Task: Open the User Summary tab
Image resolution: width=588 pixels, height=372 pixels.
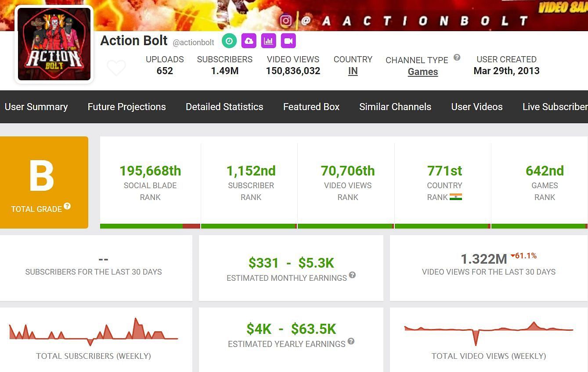Action: tap(36, 107)
